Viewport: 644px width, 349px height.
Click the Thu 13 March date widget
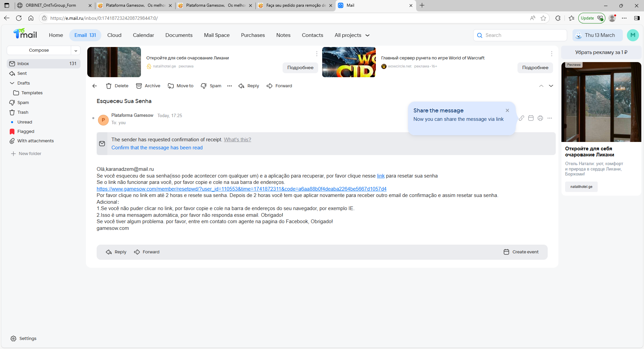click(597, 35)
